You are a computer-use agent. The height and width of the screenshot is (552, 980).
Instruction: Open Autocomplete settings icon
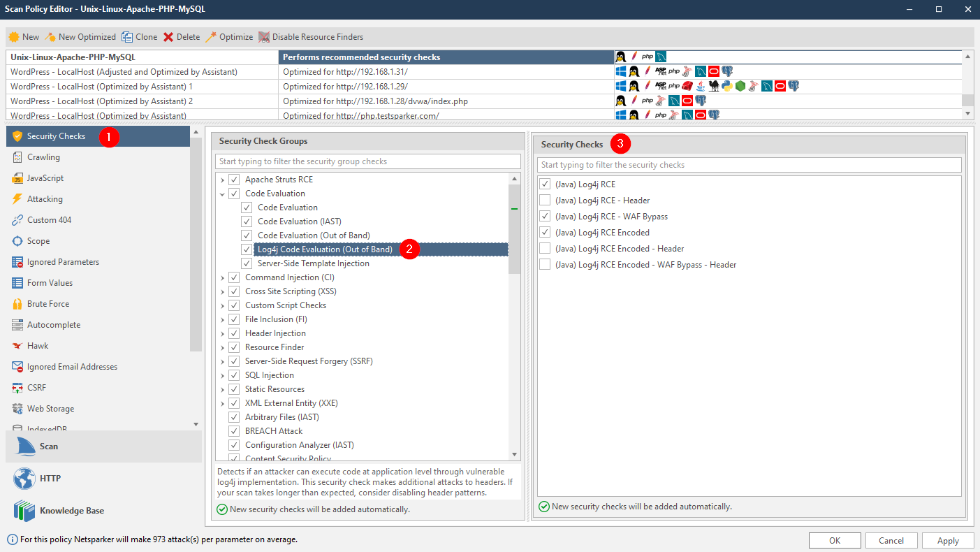(x=17, y=325)
